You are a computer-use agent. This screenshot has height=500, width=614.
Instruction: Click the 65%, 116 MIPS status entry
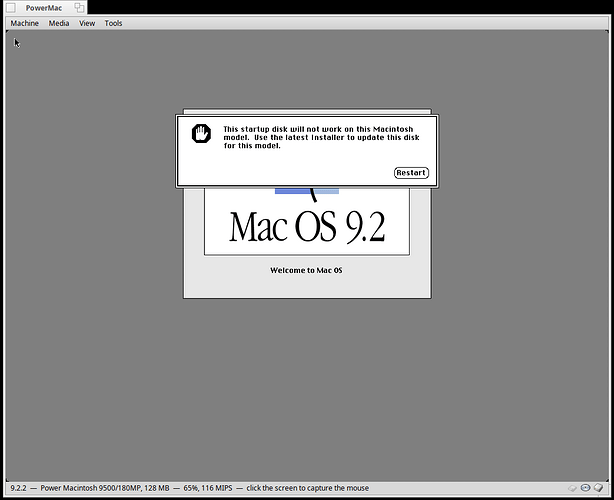pyautogui.click(x=208, y=488)
